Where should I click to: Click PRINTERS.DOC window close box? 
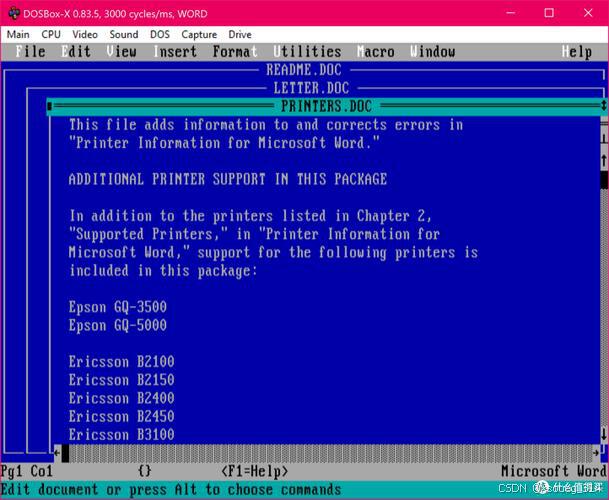(x=49, y=106)
